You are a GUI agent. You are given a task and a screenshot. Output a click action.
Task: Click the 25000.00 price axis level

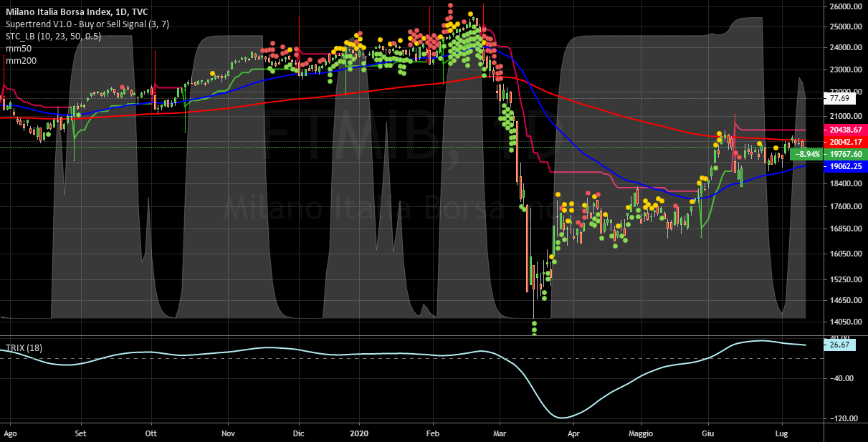click(x=844, y=27)
